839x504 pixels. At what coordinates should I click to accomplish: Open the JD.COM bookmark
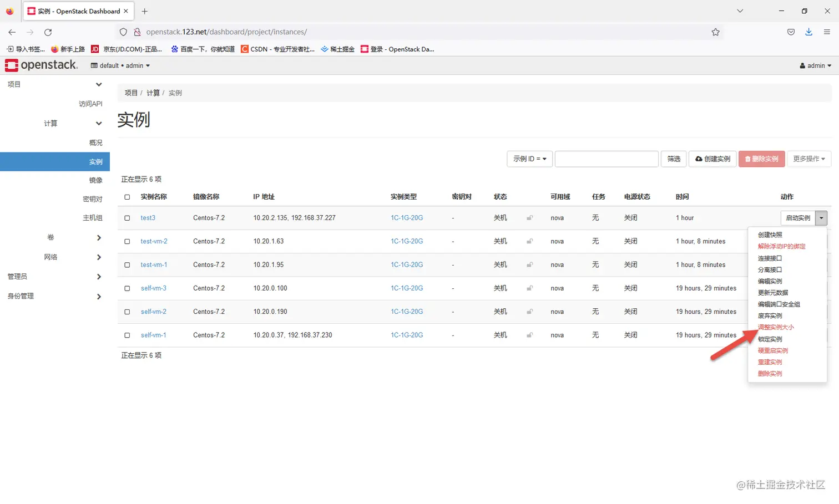(x=127, y=49)
